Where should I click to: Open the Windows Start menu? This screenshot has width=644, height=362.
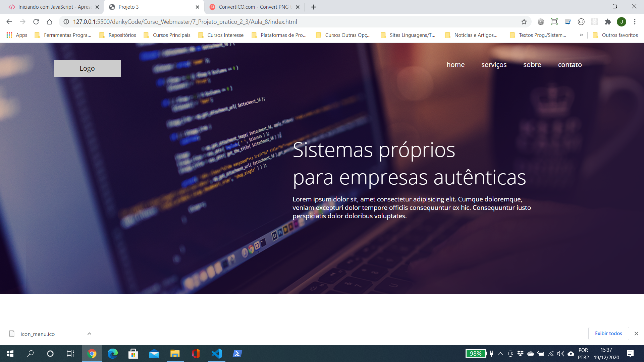(x=10, y=354)
